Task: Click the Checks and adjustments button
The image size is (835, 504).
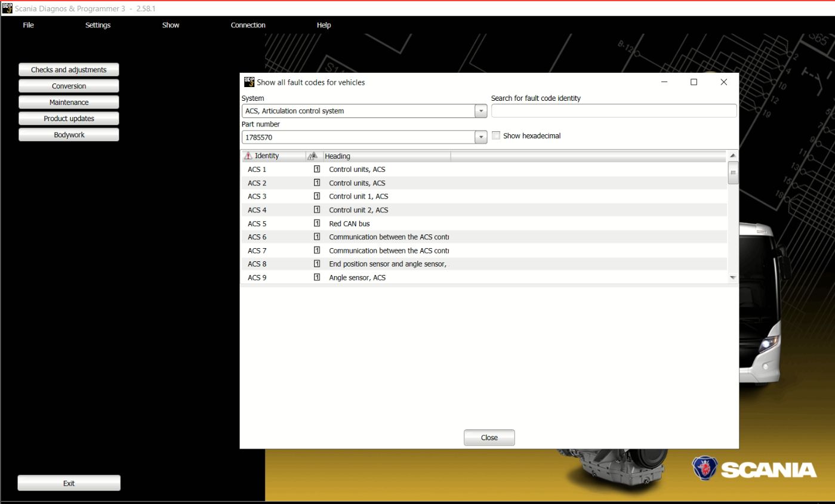Action: point(69,69)
